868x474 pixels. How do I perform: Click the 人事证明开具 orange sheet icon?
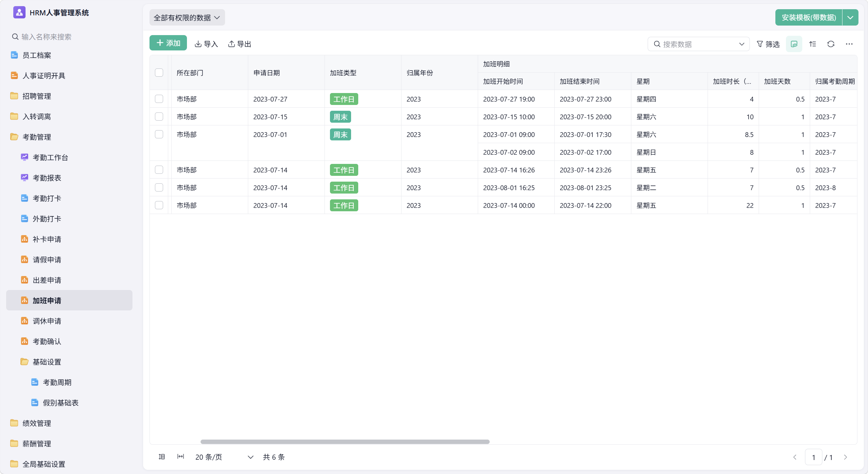pyautogui.click(x=14, y=75)
